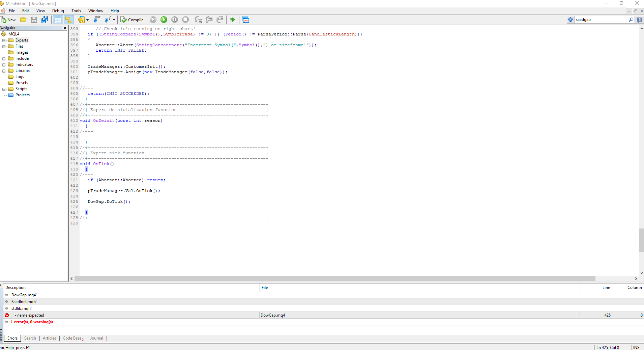Pause debugging with the pause icon
Image resolution: width=644 pixels, height=350 pixels.
(x=175, y=20)
